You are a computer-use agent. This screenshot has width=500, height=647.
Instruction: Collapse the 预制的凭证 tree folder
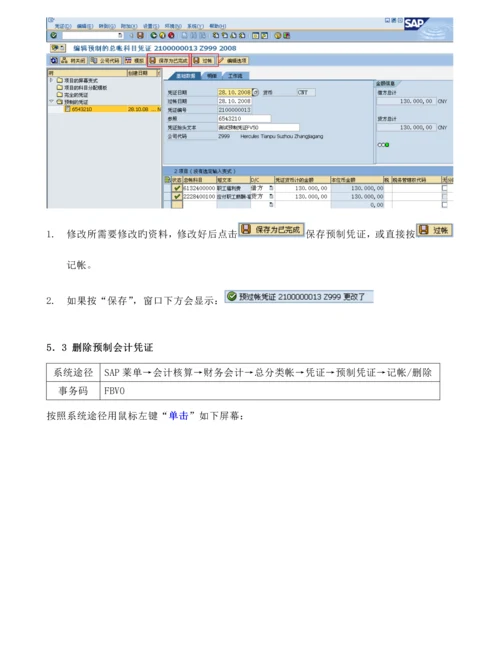coord(52,102)
